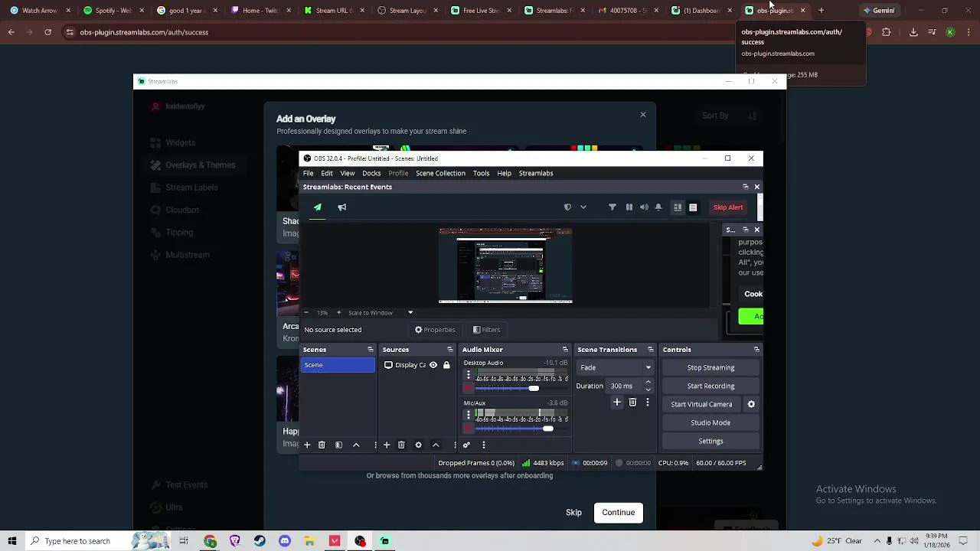Click the Start Virtual Camera button

tap(701, 404)
